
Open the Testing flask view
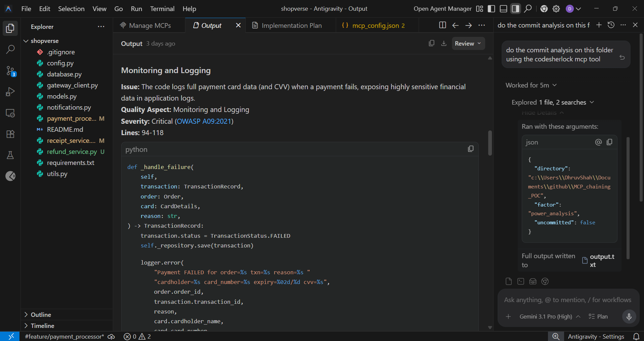click(10, 155)
